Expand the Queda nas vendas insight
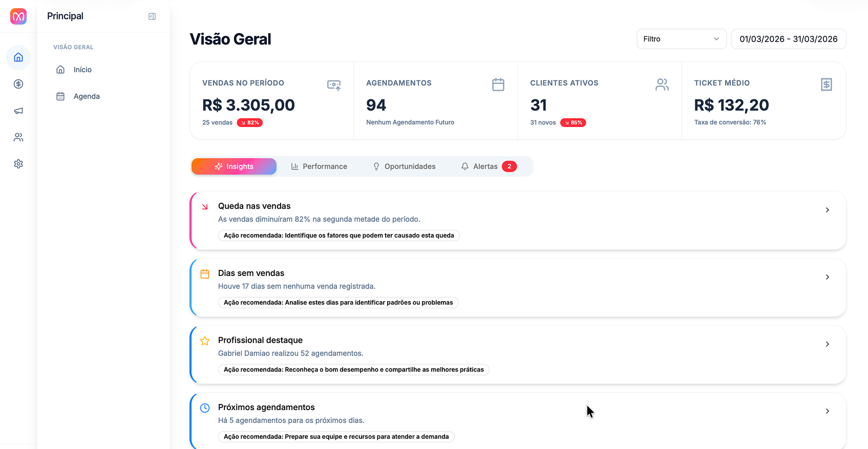 tap(827, 210)
